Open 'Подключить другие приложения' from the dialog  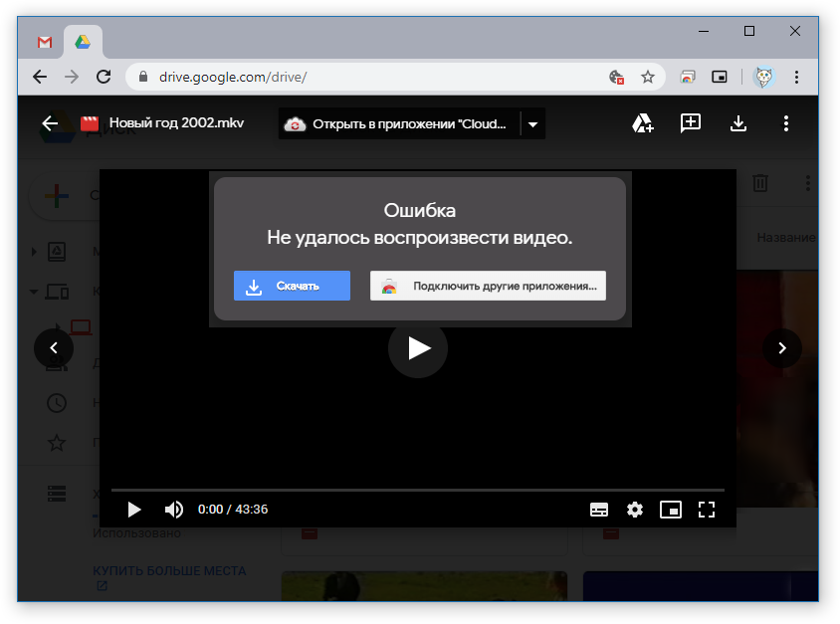point(488,286)
